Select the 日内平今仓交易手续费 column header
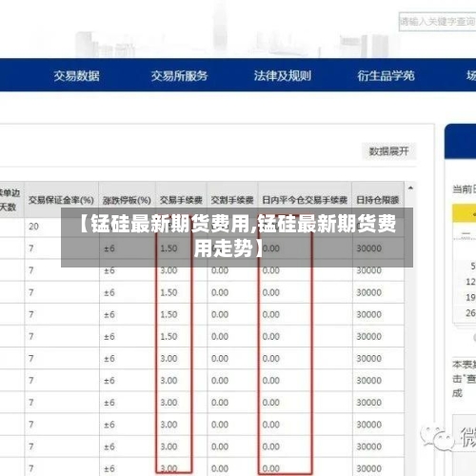 click(305, 200)
